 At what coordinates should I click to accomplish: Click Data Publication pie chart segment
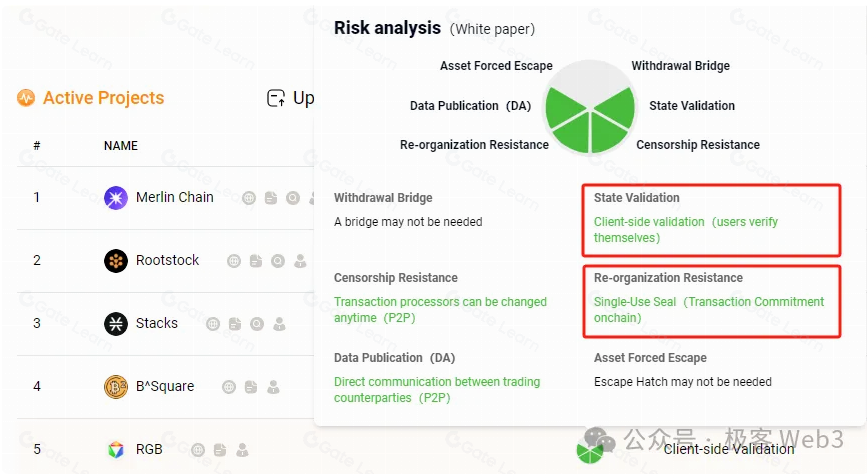[x=563, y=106]
